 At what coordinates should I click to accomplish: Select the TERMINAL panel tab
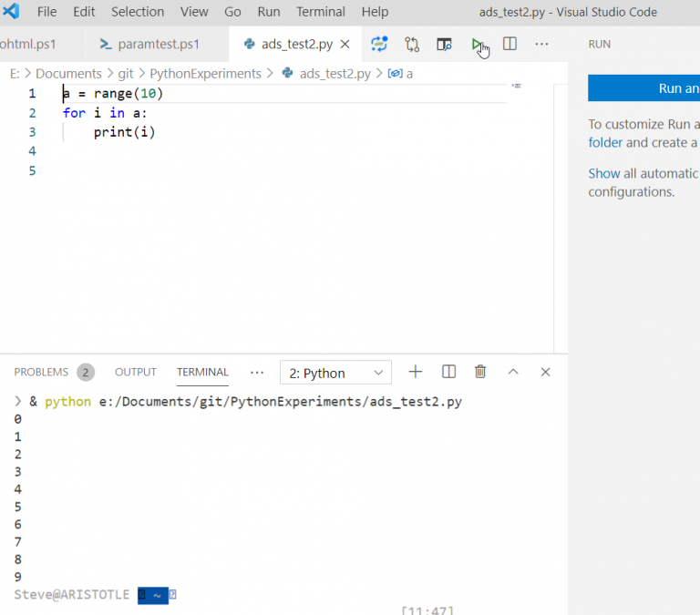coord(202,373)
